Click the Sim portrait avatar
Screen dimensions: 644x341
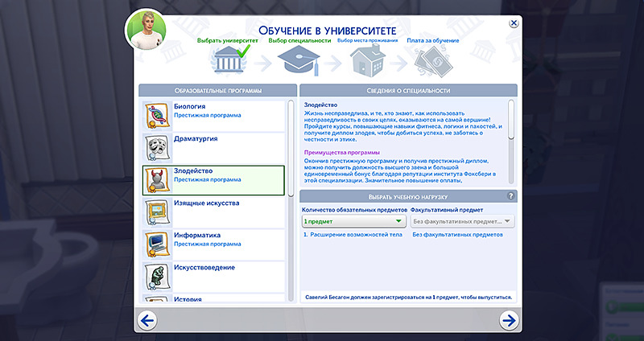tap(147, 31)
